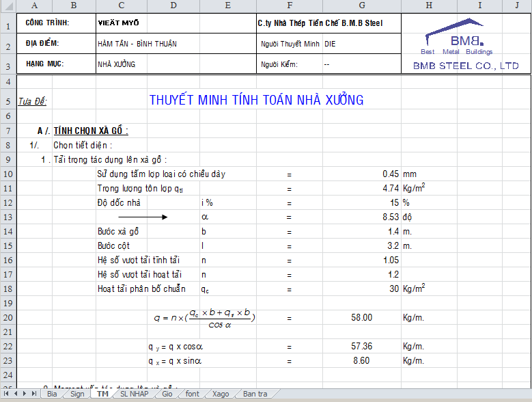Click the previous sheet navigation arrow

click(16, 394)
